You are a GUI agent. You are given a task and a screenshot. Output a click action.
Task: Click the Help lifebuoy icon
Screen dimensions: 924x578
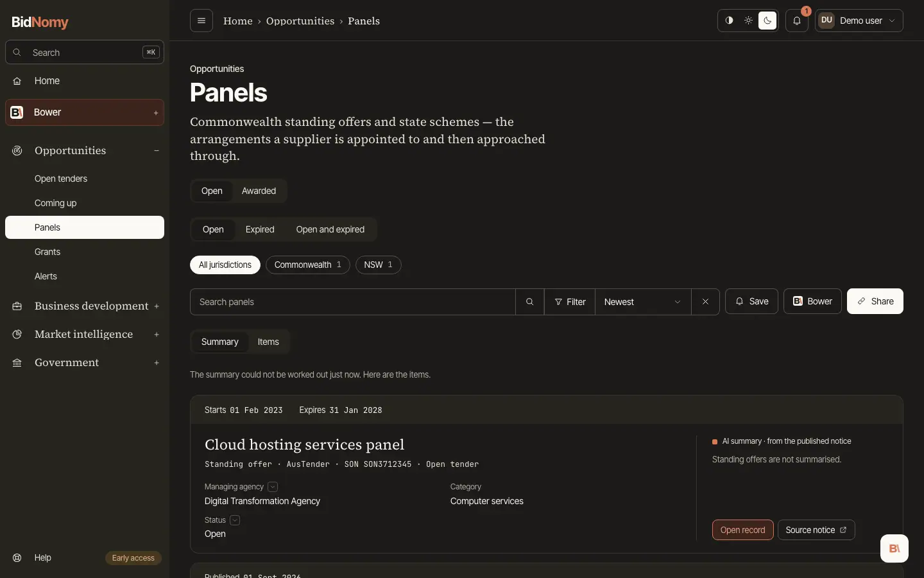(17, 557)
